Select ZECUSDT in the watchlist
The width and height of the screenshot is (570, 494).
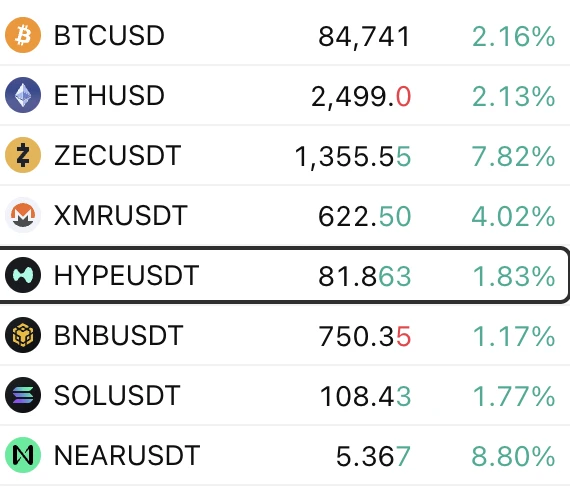click(117, 155)
